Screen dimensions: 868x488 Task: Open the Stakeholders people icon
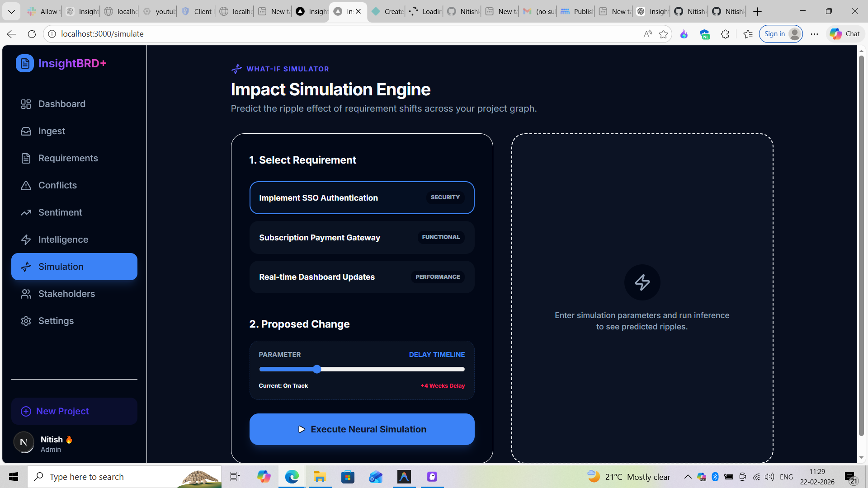26,294
